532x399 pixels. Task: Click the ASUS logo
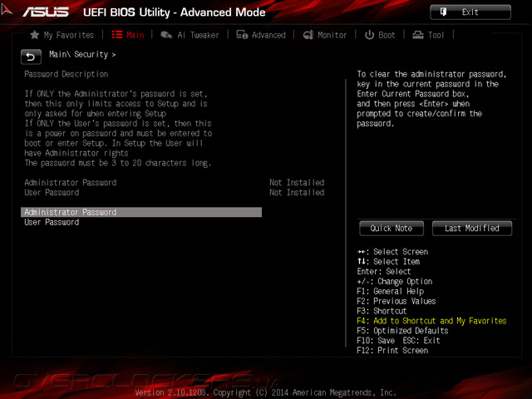click(x=46, y=12)
